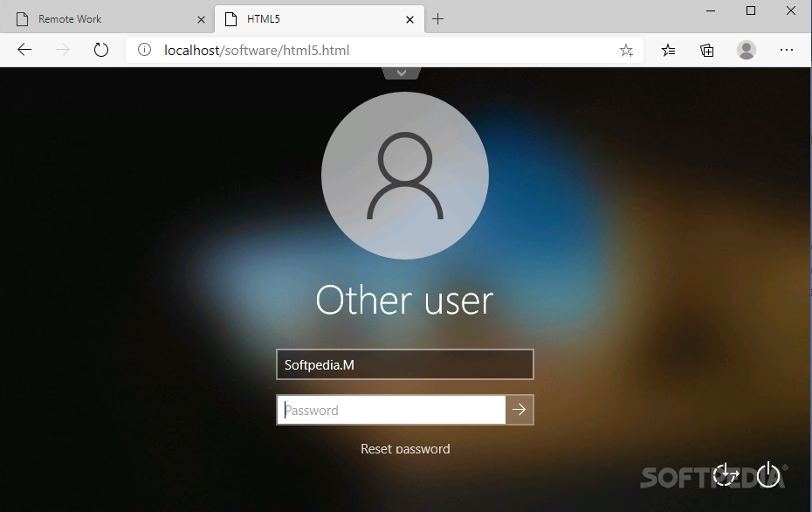Submit the password with arrow button
The image size is (812, 512).
click(x=520, y=410)
